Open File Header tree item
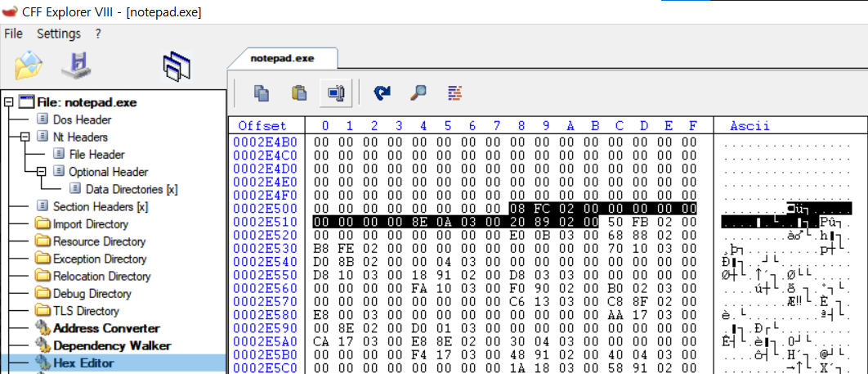 [97, 155]
